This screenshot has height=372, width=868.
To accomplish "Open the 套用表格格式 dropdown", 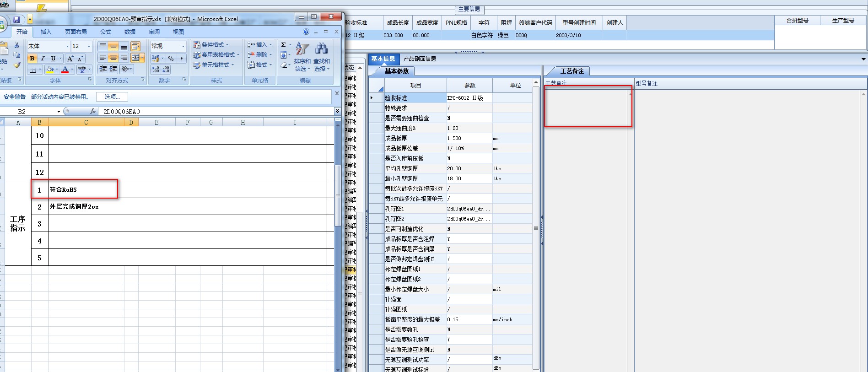I will tap(216, 55).
